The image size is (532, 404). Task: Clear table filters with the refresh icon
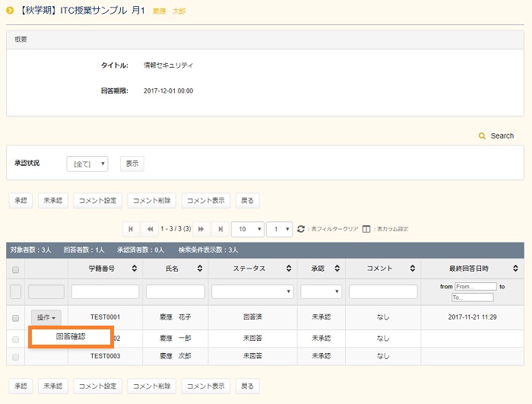[x=301, y=229]
